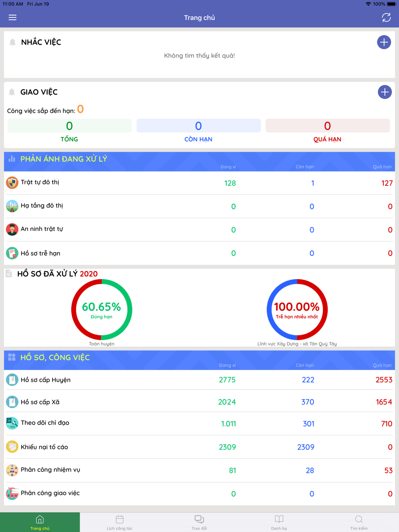This screenshot has height=532, width=399.
Task: Switch to the Trang chủ tab
Action: 40,522
